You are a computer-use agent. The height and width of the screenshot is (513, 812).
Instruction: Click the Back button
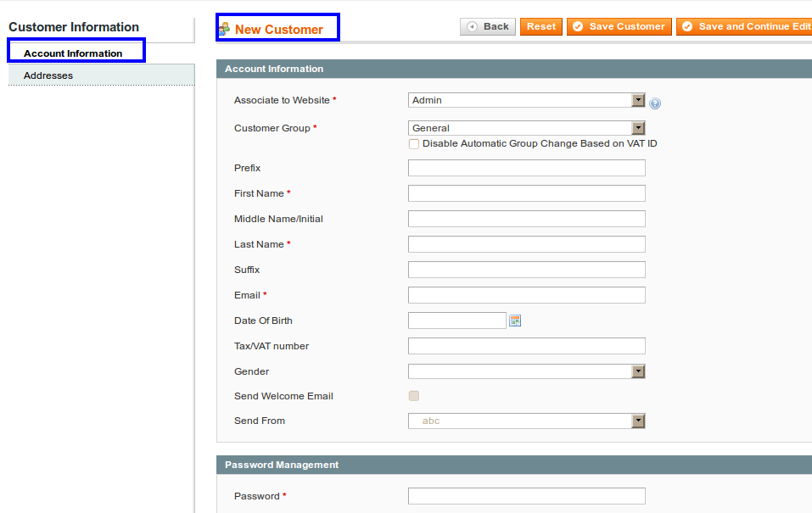click(x=488, y=26)
